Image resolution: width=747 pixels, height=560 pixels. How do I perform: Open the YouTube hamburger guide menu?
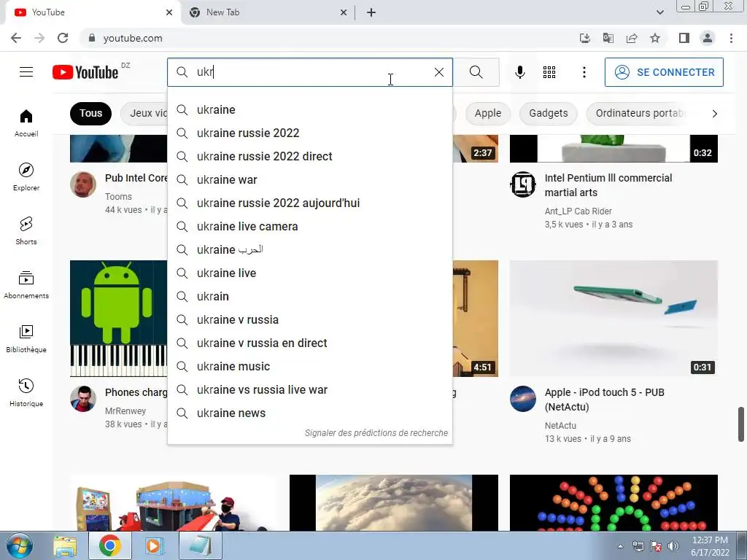click(26, 72)
